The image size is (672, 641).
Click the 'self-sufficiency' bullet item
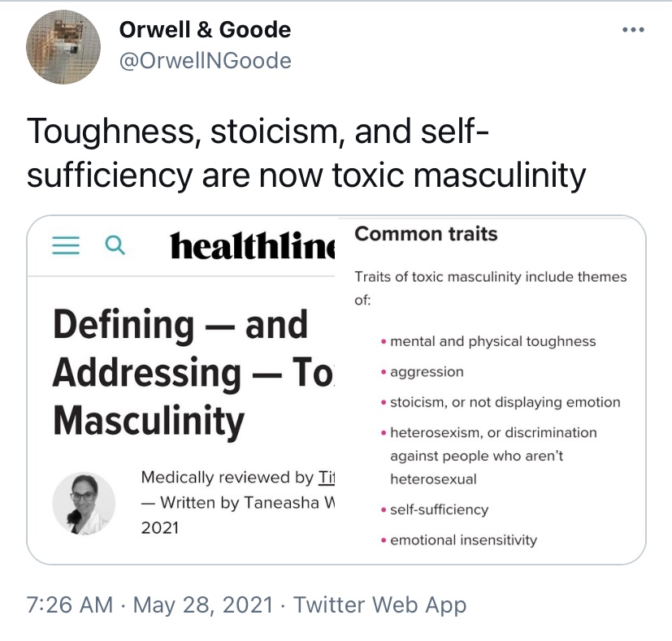coord(440,509)
